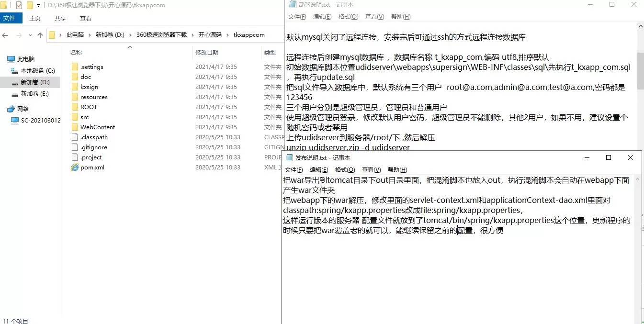Click 开心源码 breadcrumb segment
This screenshot has width=644, height=324.
[210, 35]
